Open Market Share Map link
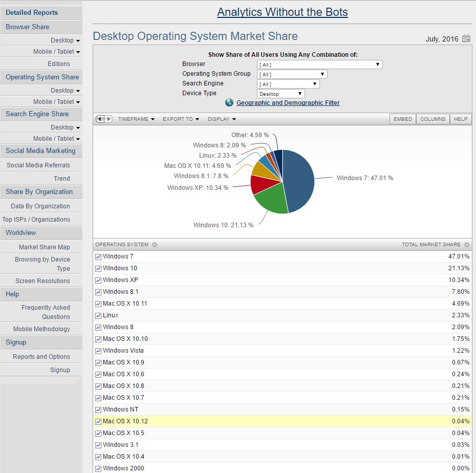476x473 pixels. click(45, 247)
